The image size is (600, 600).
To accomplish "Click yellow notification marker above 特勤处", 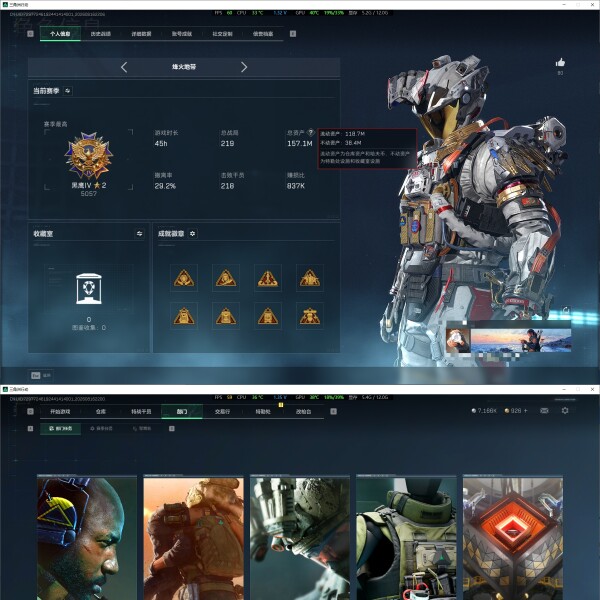I will (280, 405).
